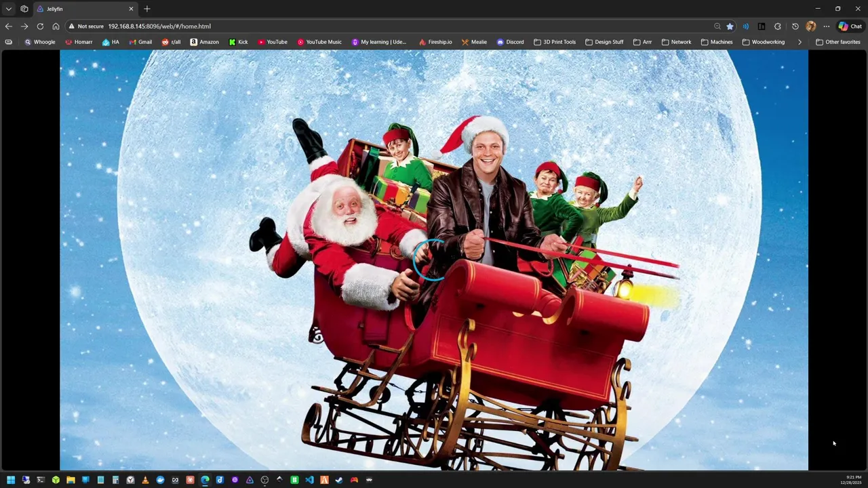Expand the Woodworking bookmark folder
Viewport: 868px width, 488px height.
[763, 42]
